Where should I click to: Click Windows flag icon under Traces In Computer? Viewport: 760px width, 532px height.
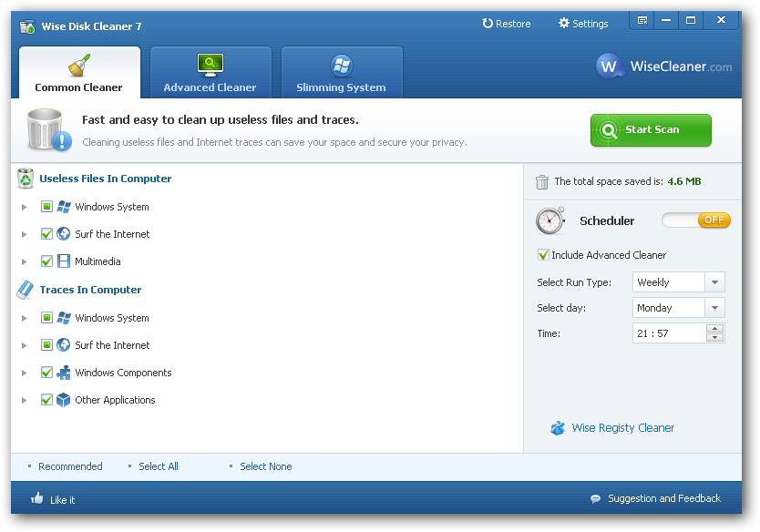coord(64,318)
